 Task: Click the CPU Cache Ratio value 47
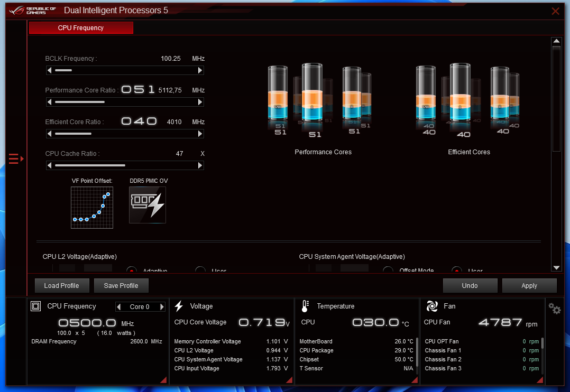[x=179, y=154]
